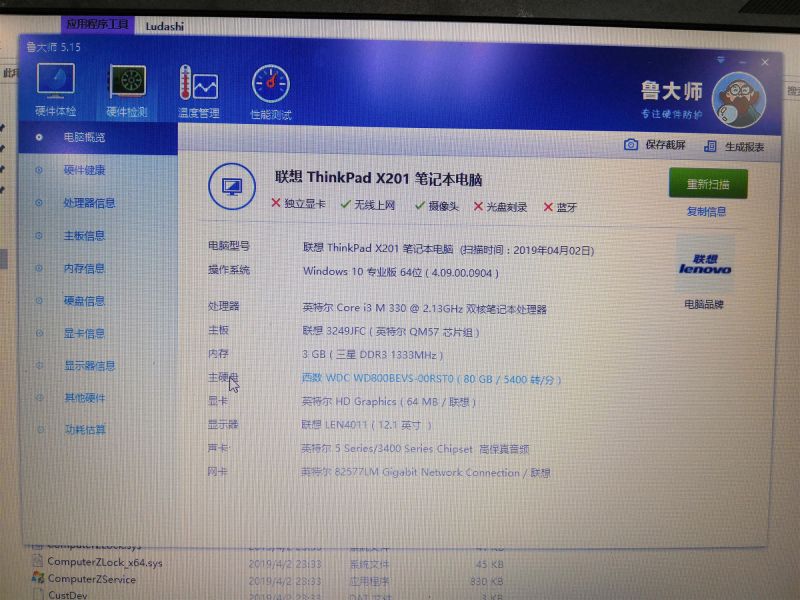This screenshot has width=800, height=600.
Task: Click the ComputerZLock_x64.sys file icon
Action: click(x=37, y=561)
